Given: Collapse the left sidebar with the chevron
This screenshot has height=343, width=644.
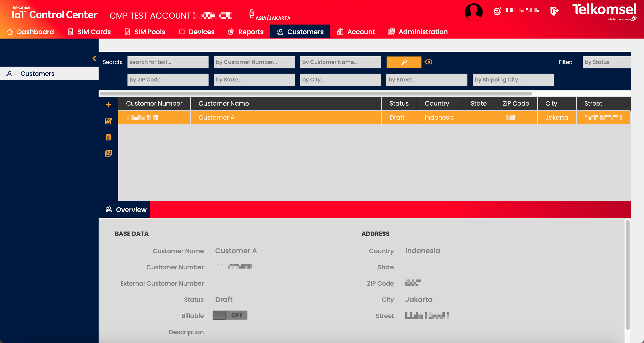Looking at the screenshot, I should coord(94,58).
